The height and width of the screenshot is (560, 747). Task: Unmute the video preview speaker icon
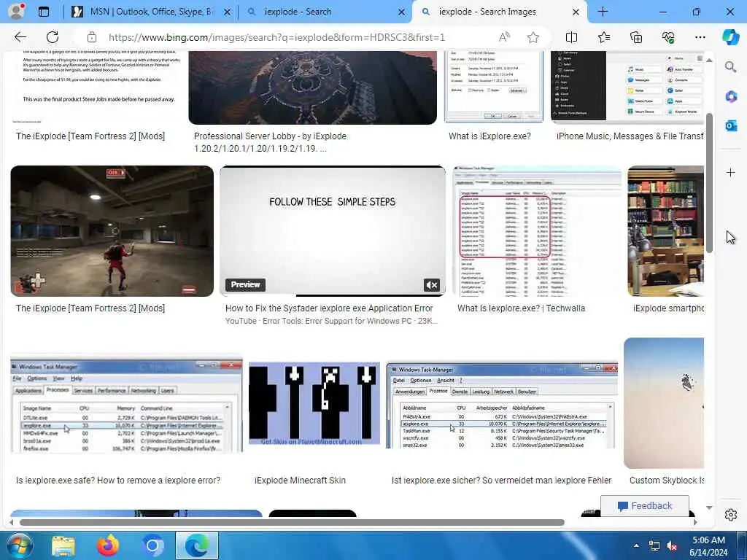(432, 285)
